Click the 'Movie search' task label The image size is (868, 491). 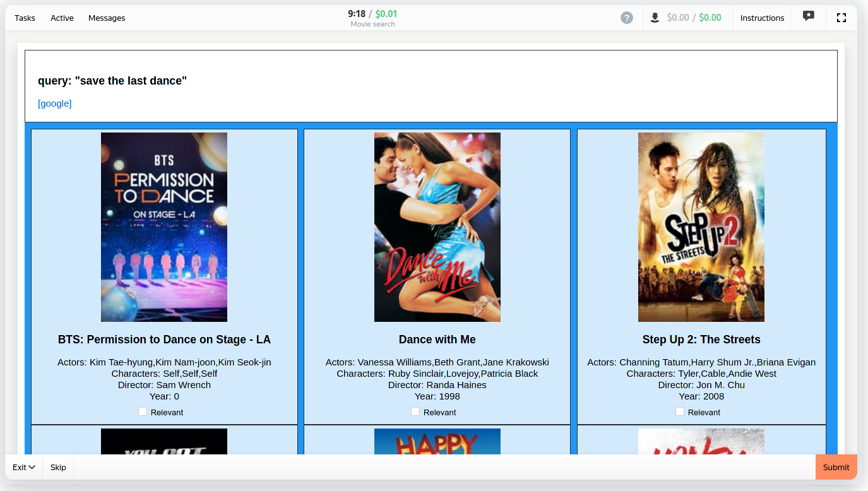[x=373, y=25]
